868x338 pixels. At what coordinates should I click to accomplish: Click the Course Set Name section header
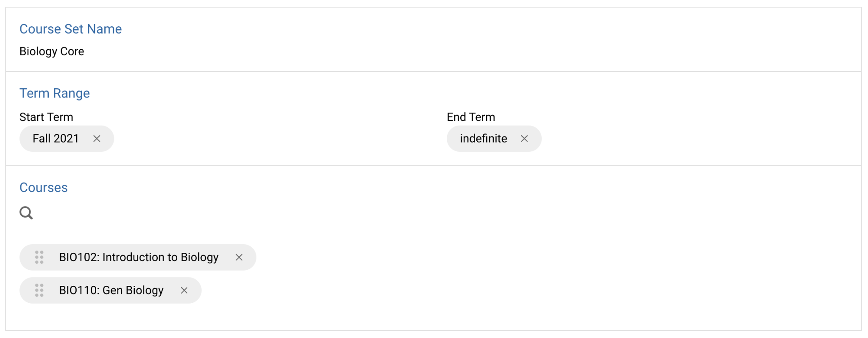click(x=70, y=29)
